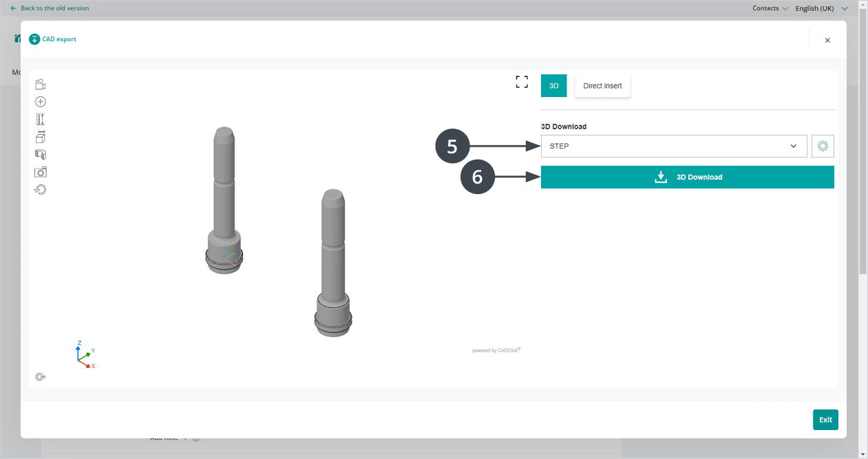The image size is (868, 459).
Task: Click the Exit button
Action: 825,419
